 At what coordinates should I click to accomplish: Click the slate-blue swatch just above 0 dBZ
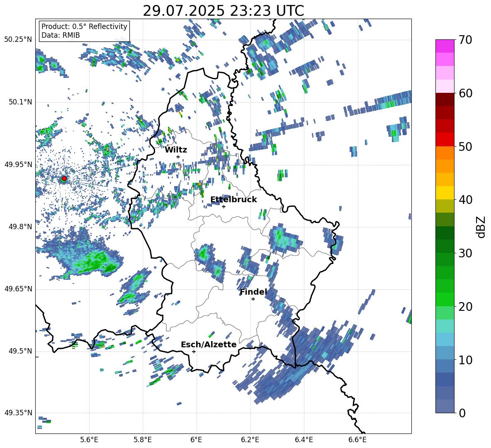pos(445,406)
